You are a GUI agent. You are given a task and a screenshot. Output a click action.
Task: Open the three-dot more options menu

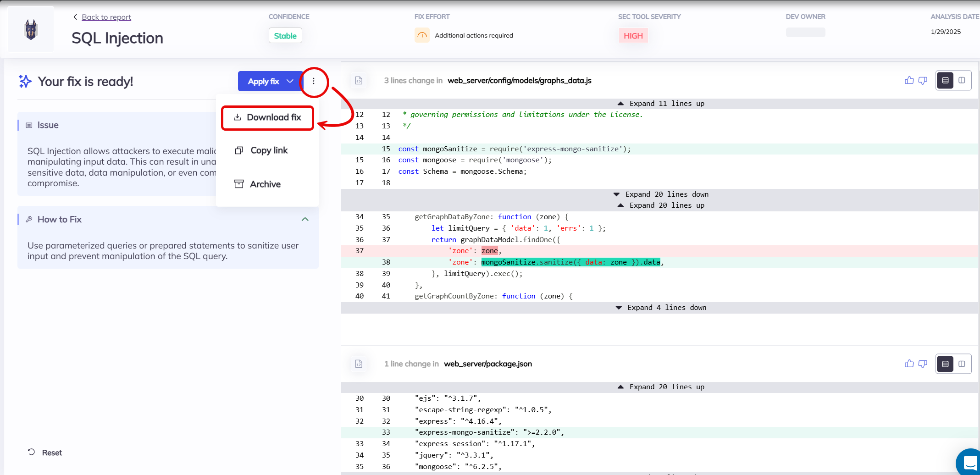pyautogui.click(x=314, y=81)
